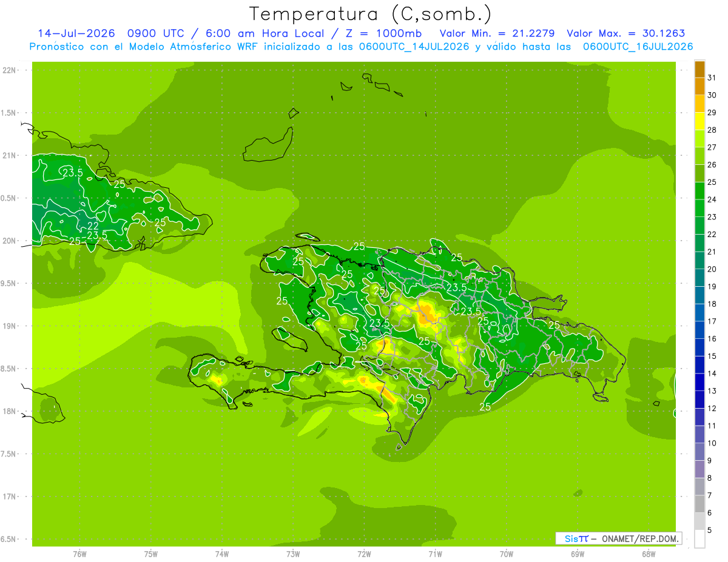Click the '71W' longitude axis label
The image size is (728, 562).
pyautogui.click(x=435, y=554)
